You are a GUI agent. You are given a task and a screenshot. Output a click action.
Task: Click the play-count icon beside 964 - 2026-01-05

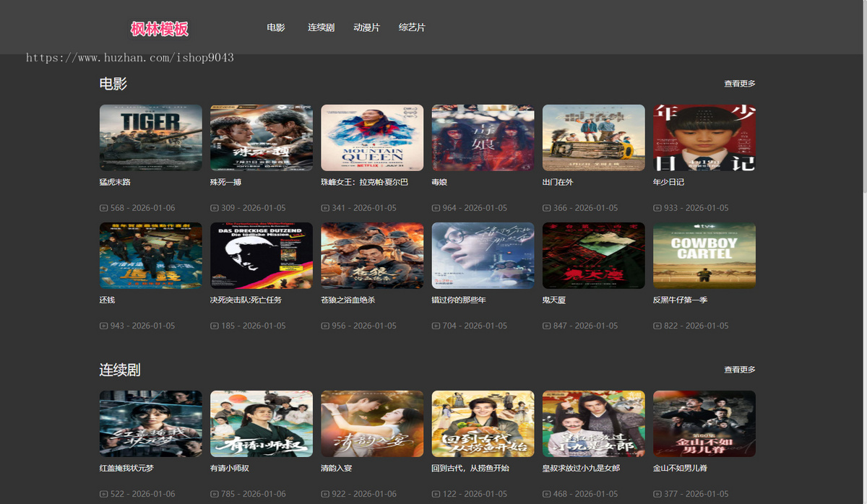(436, 208)
